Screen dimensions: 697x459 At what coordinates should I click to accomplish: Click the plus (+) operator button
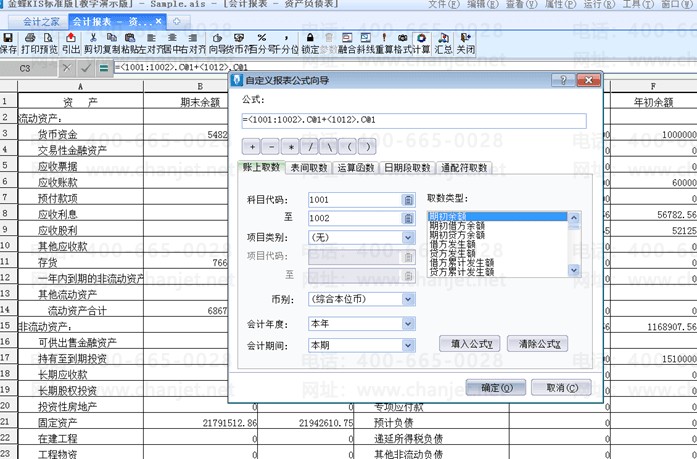point(253,146)
